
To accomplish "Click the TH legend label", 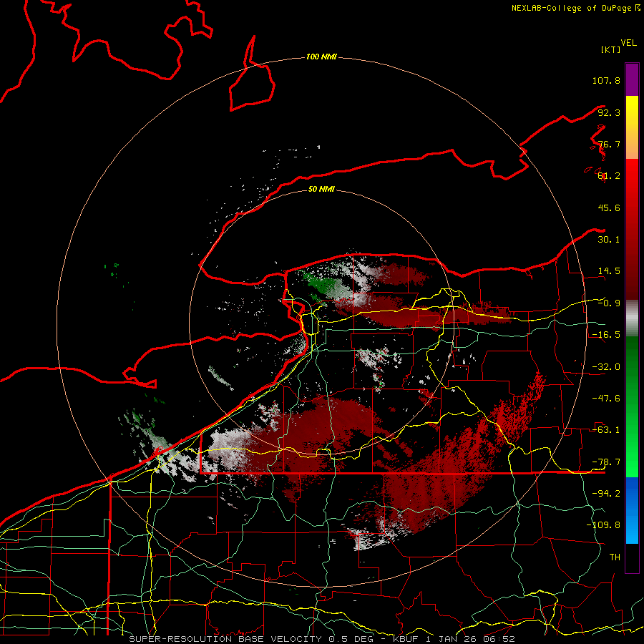I will [615, 557].
